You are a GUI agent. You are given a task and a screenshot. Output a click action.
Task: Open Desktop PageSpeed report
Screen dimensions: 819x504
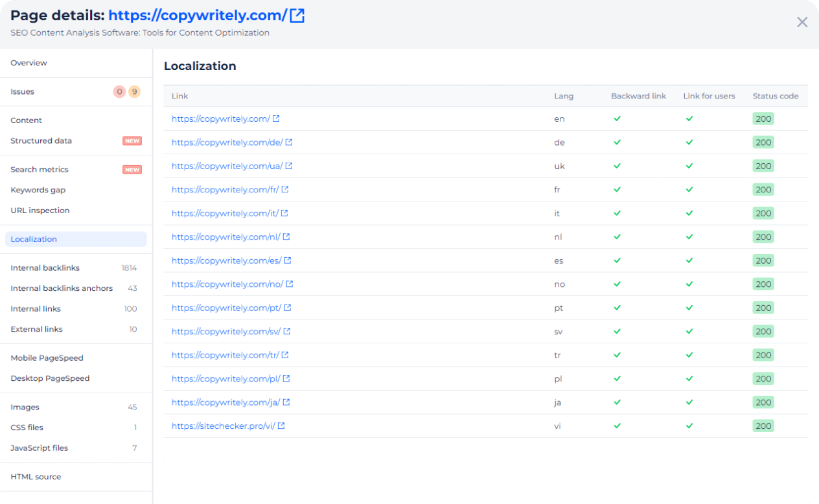[51, 378]
